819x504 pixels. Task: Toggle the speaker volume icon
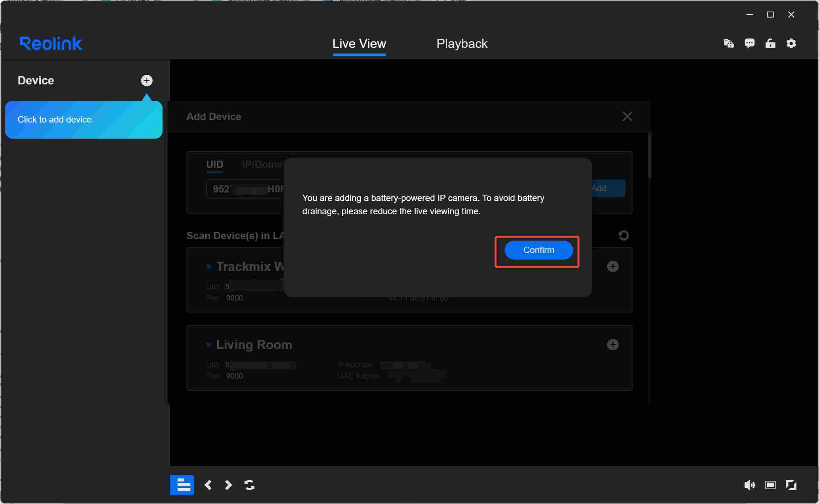749,485
